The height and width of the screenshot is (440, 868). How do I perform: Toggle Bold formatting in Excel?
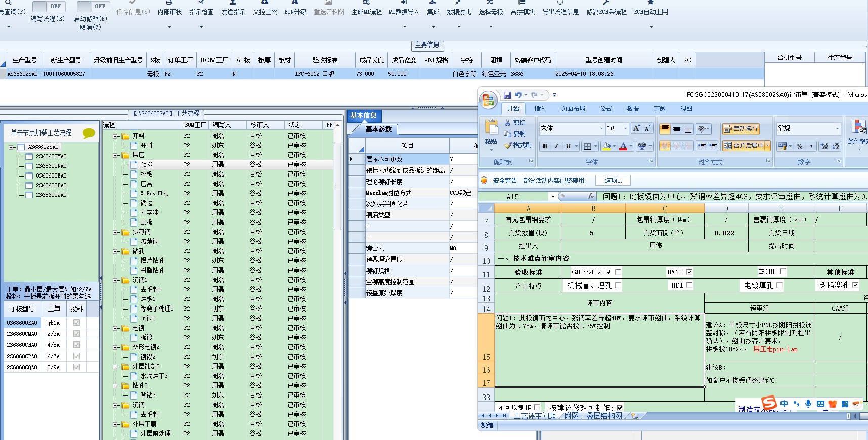pos(545,146)
